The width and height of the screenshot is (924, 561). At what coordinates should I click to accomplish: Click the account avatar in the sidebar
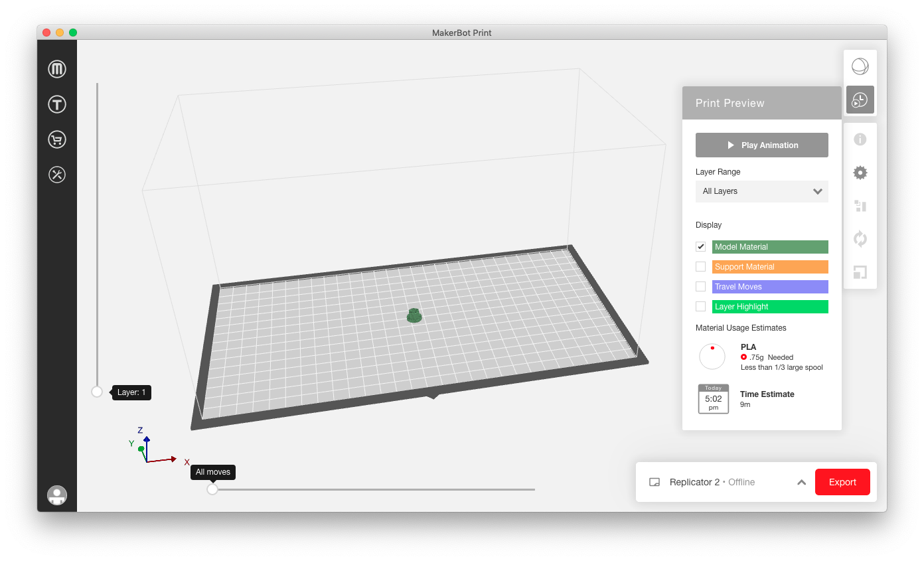[57, 495]
